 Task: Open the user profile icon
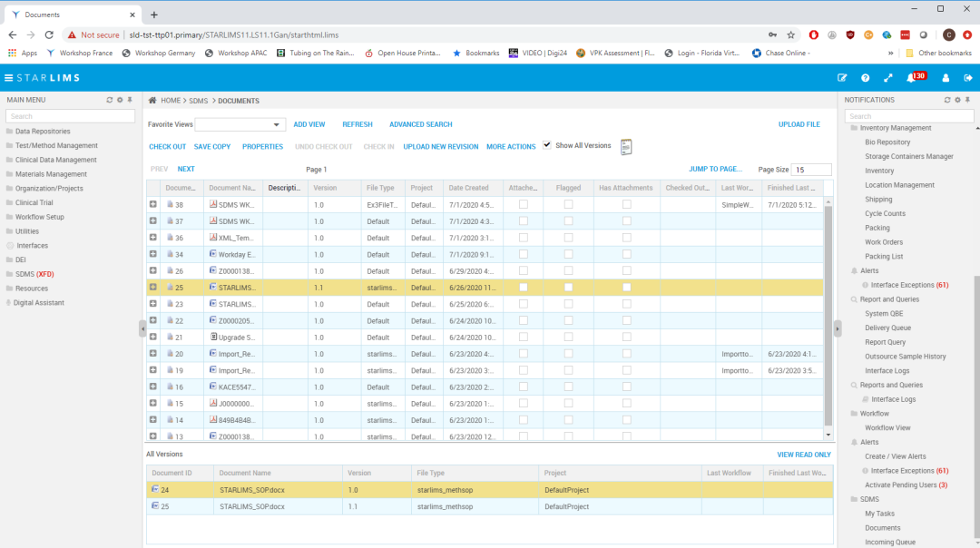point(946,78)
